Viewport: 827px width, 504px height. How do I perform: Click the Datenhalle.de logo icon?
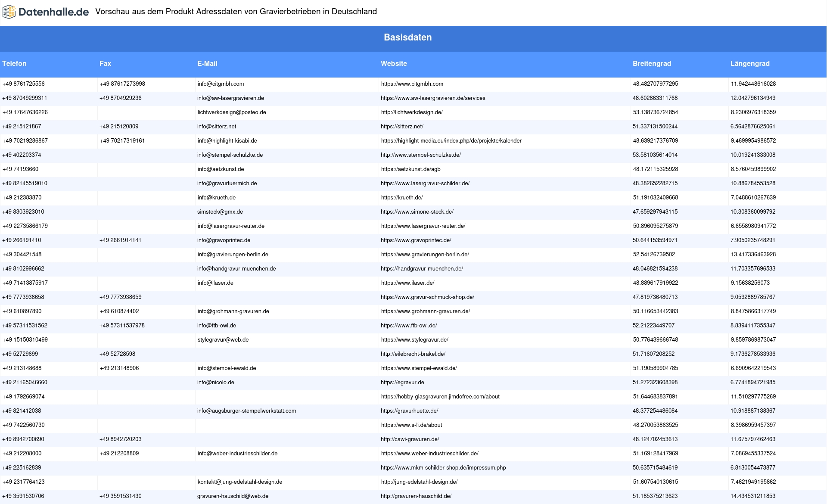(9, 12)
